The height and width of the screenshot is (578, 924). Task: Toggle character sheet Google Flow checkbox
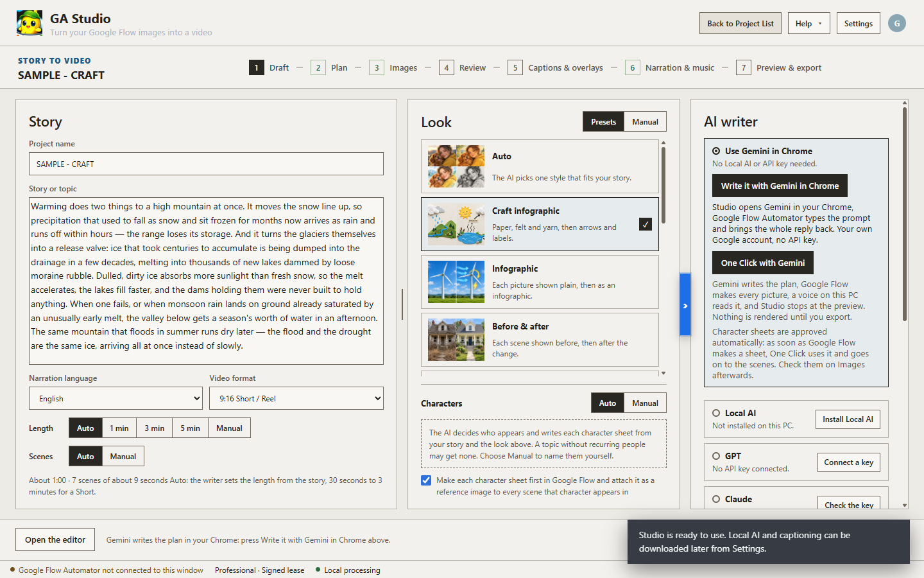[x=426, y=480]
